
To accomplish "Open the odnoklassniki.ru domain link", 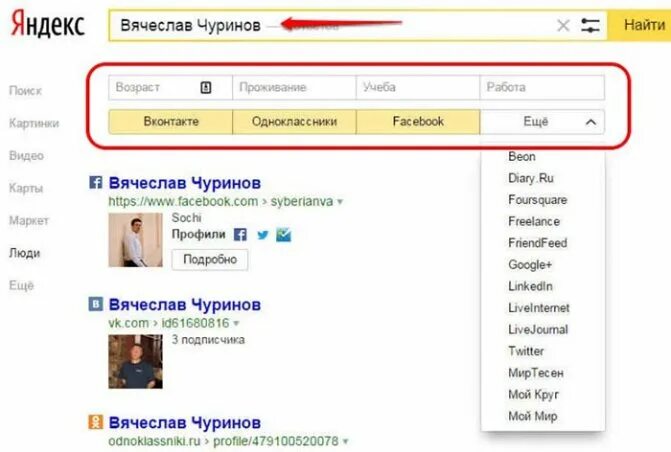I will 154,441.
